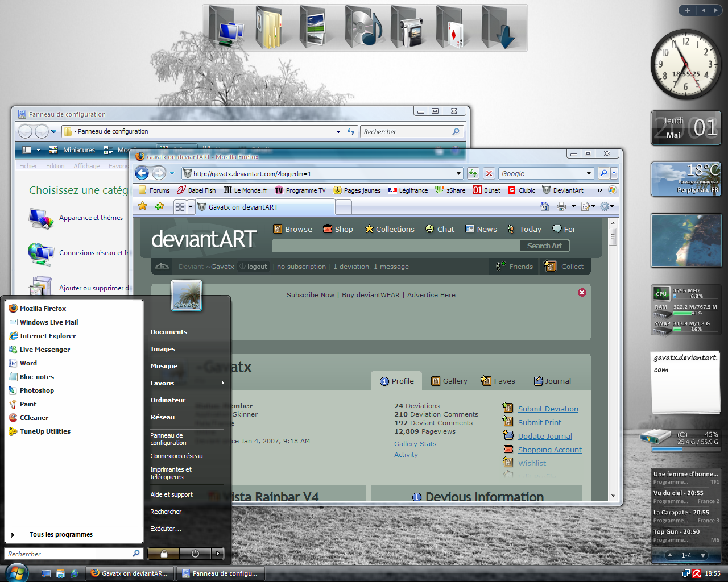Open the Panneau de configuration address dropdown
The width and height of the screenshot is (728, 582).
pos(338,131)
